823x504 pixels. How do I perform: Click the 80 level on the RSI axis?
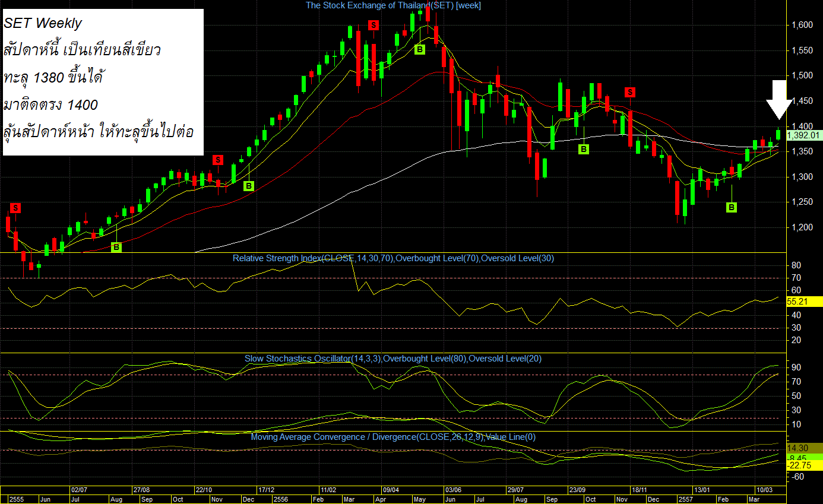796,265
